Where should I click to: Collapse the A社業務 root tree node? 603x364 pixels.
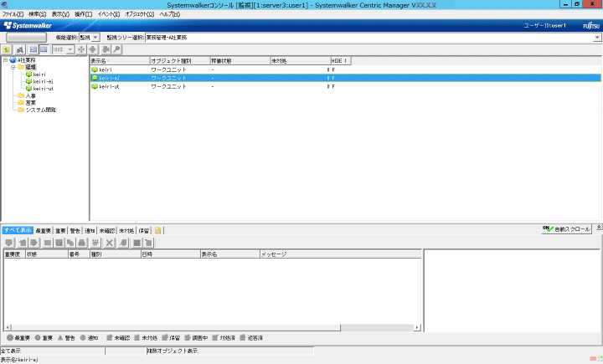click(5, 60)
